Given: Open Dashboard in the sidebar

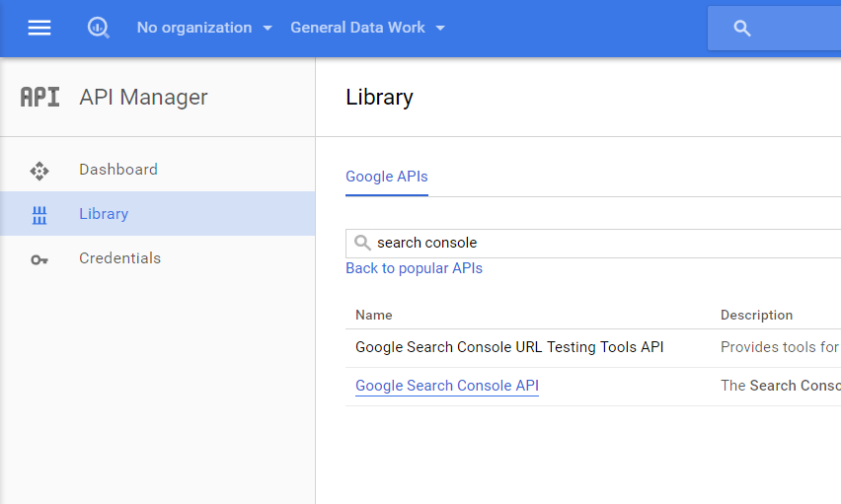Looking at the screenshot, I should (118, 170).
